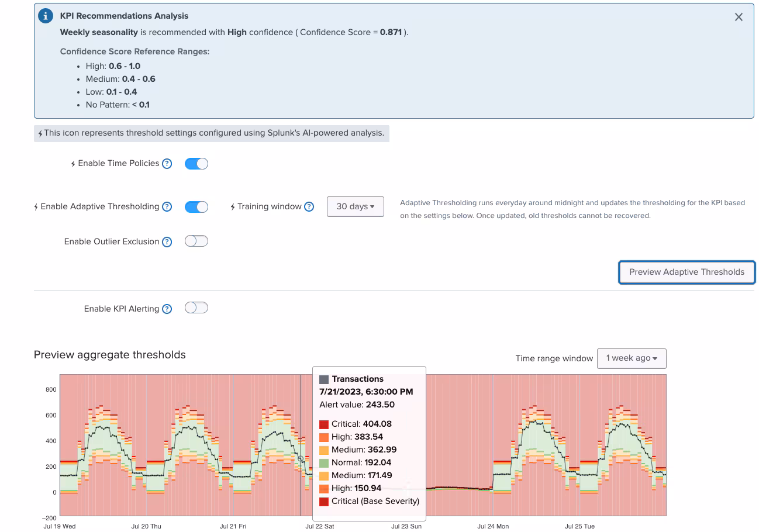Open the 30 days training window dropdown
The image size is (759, 532).
355,207
